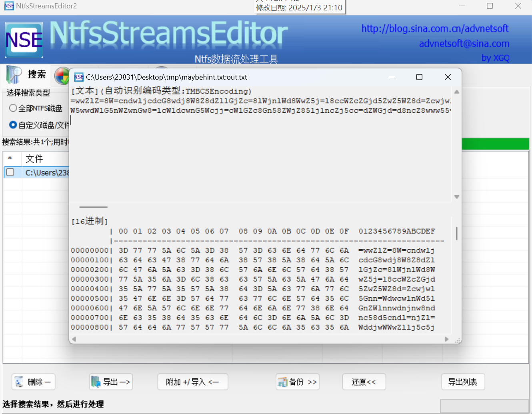Click hex row 00000400 offset

90,289
